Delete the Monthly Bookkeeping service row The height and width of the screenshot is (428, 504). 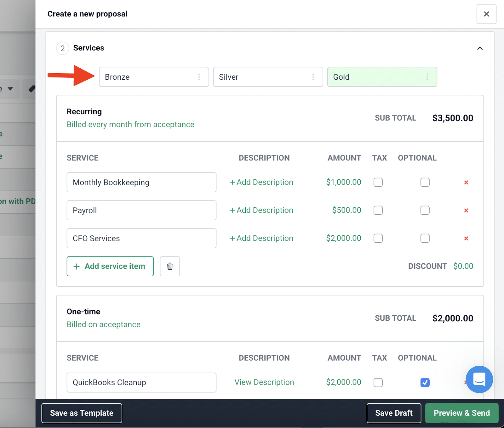tap(466, 182)
